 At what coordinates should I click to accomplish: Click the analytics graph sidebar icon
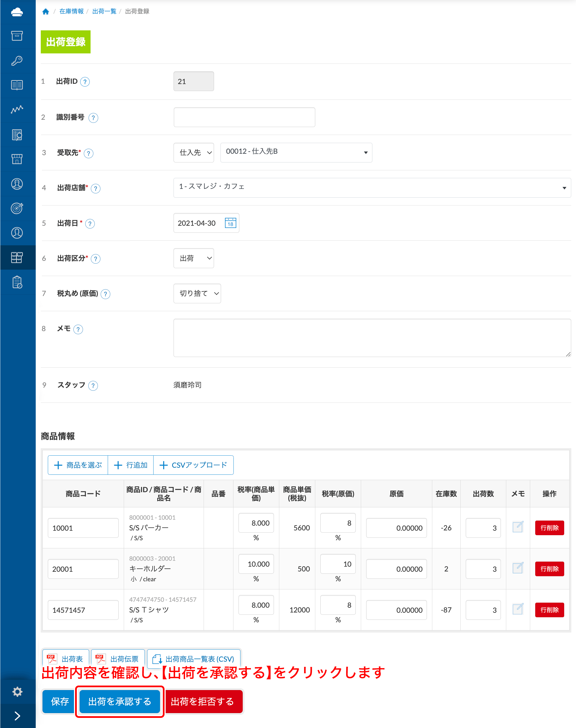point(17,110)
